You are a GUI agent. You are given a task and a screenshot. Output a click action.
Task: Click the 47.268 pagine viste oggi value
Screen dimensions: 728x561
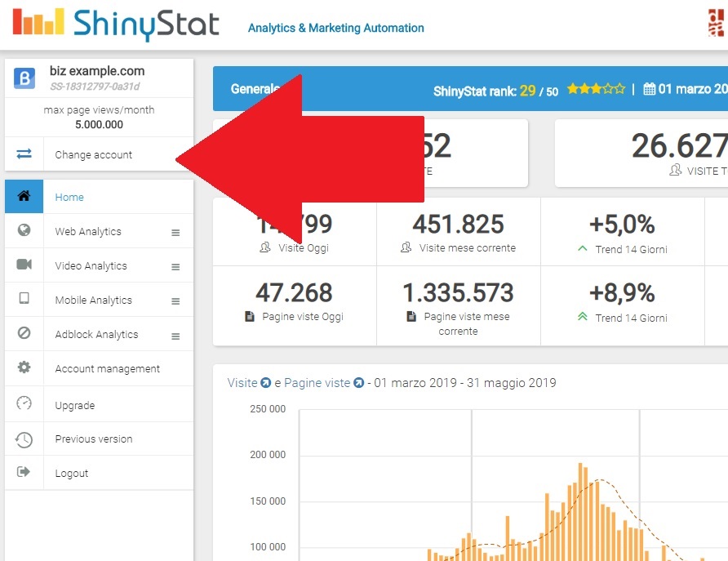click(x=294, y=292)
